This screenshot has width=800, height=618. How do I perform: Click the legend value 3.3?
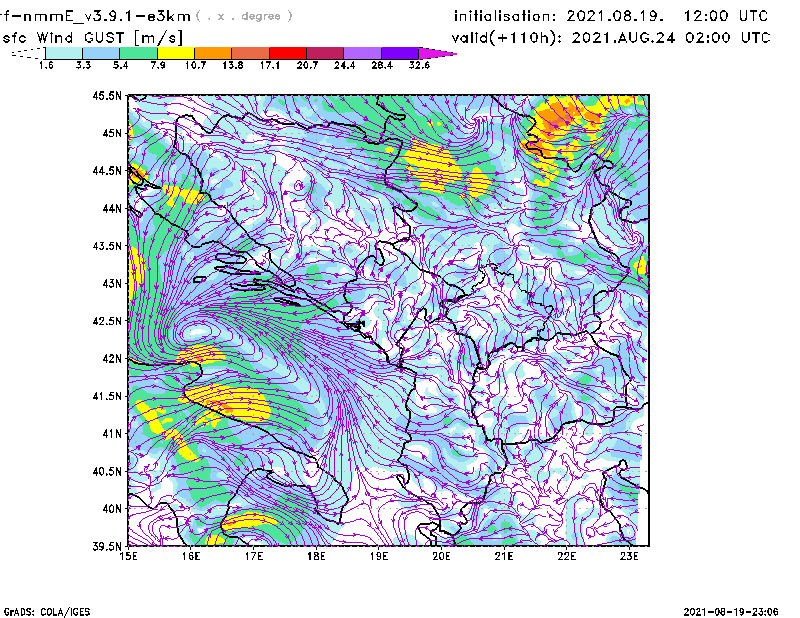83,65
